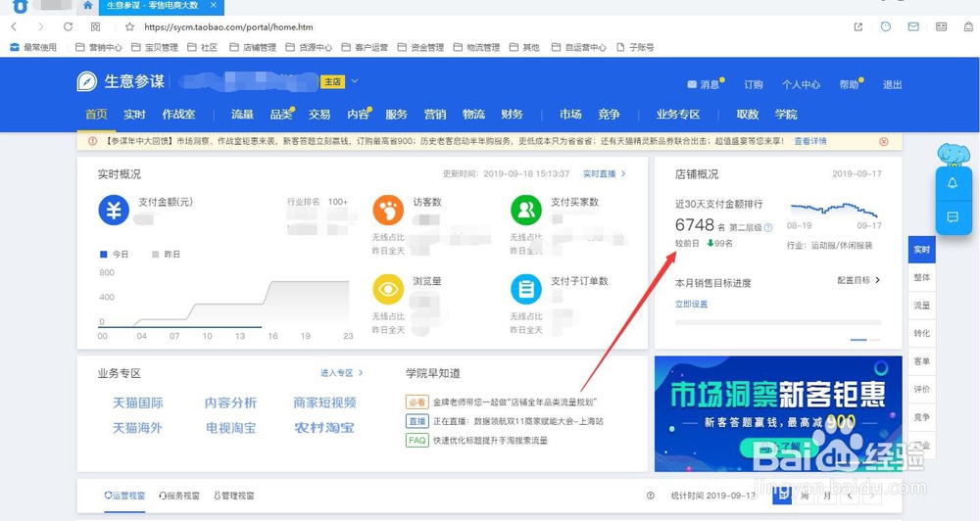Open 农村淘宝 in 业务专区
980x521 pixels.
[324, 428]
